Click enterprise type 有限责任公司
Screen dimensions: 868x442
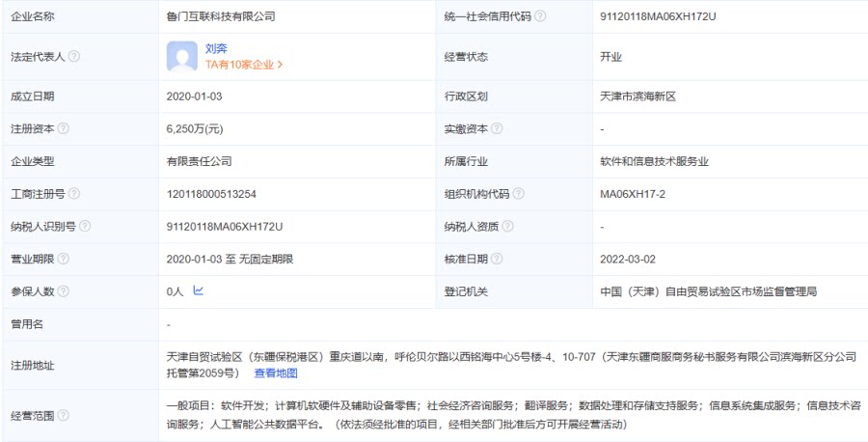coord(200,162)
